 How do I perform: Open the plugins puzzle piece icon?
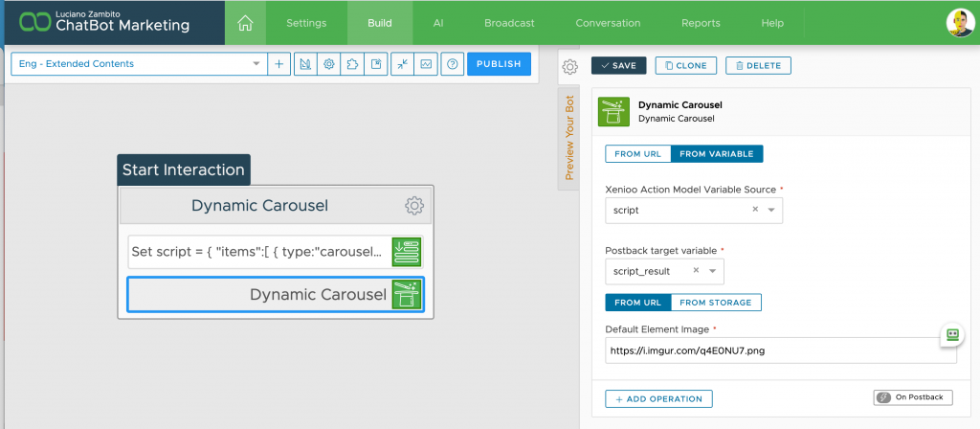352,64
